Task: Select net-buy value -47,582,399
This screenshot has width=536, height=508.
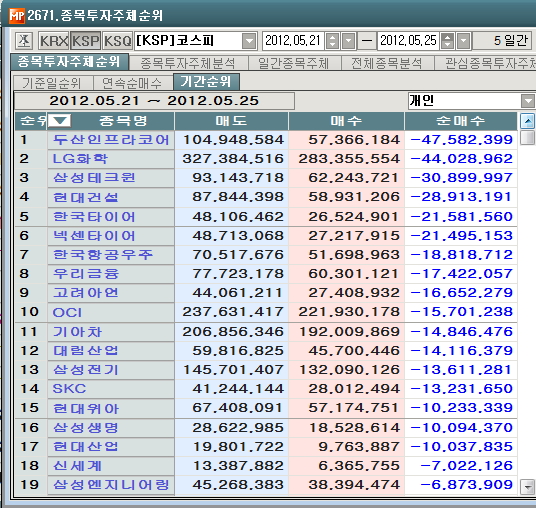Action: (461, 140)
